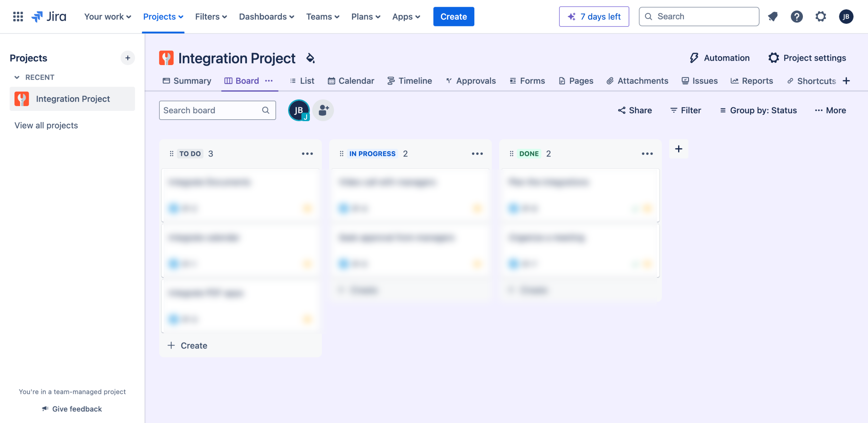Expand the Your work dropdown
The width and height of the screenshot is (868, 423).
[x=107, y=16]
